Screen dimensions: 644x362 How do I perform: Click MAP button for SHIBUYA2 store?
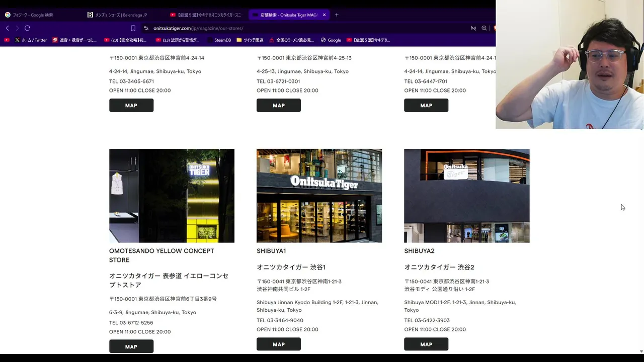pyautogui.click(x=426, y=344)
